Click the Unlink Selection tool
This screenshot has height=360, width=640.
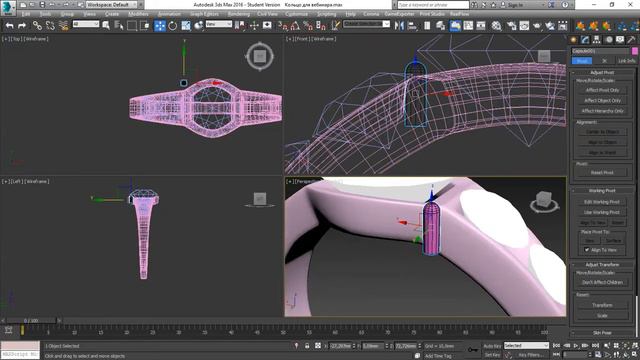(x=50, y=26)
